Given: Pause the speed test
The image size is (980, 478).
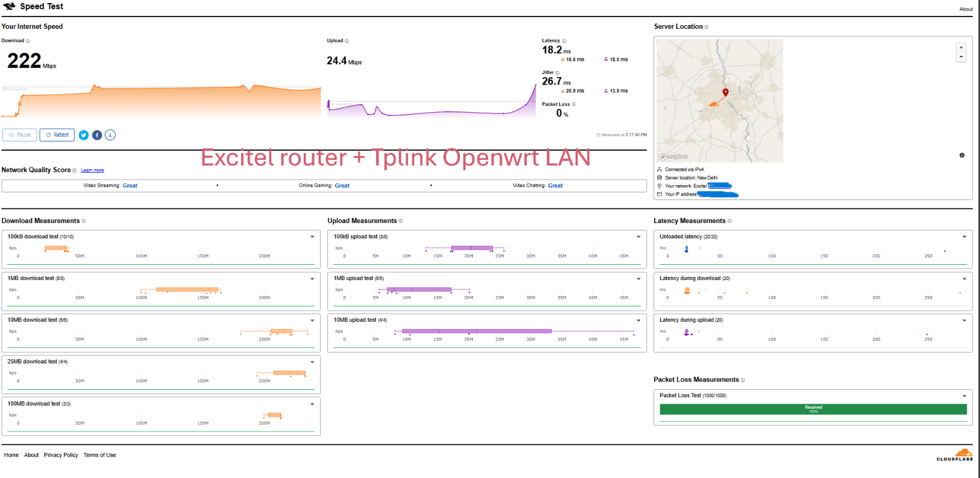Looking at the screenshot, I should (20, 135).
